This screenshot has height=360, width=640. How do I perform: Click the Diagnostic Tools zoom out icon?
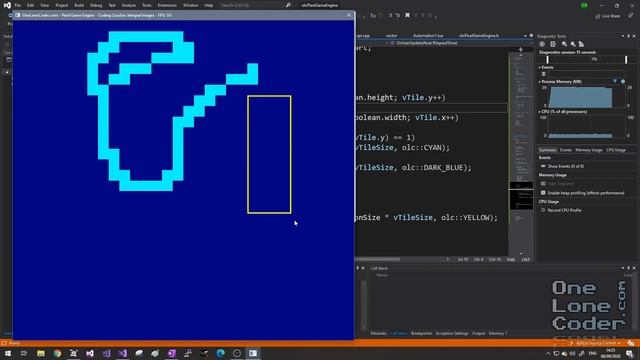pyautogui.click(x=573, y=44)
